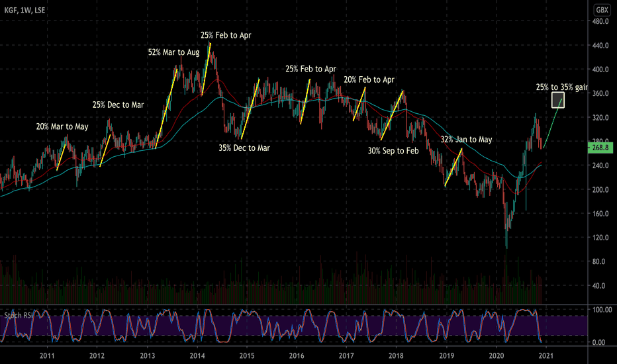Click the '20% Mar to May' annotation
Screen dimensions: 617x364
pos(62,126)
